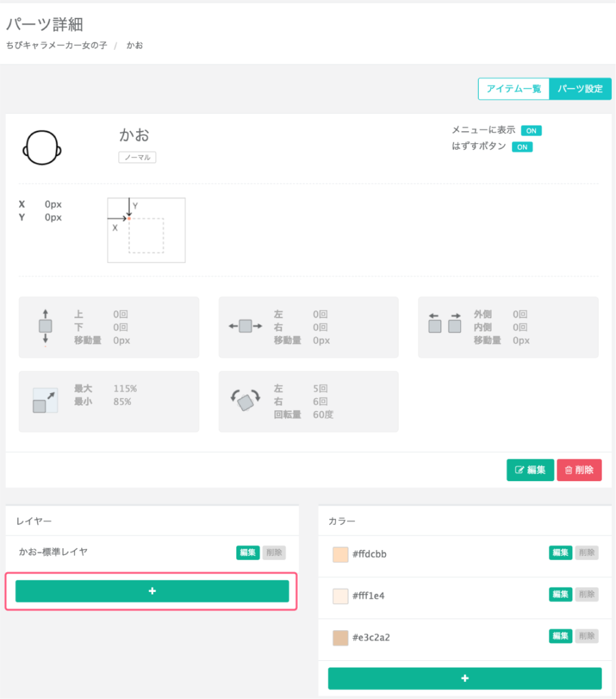Click the outer/inner spacing icon
The width and height of the screenshot is (616, 699).
[x=445, y=323]
